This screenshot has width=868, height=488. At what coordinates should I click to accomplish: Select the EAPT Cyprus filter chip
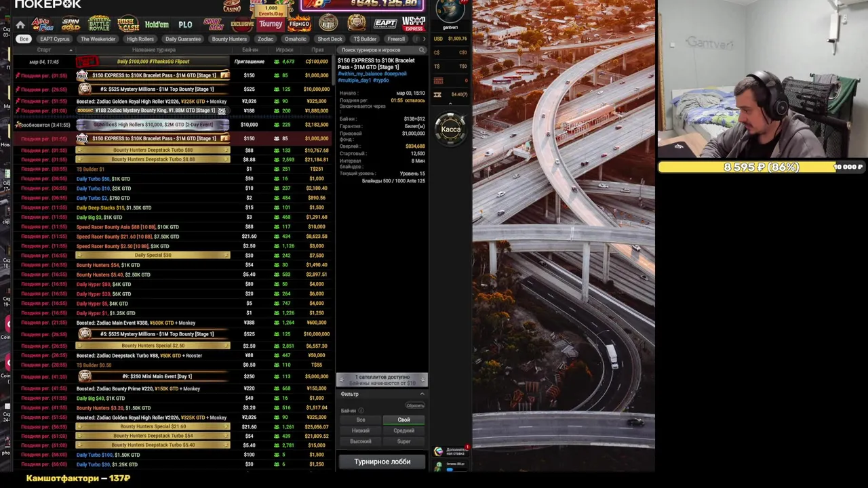click(x=55, y=39)
